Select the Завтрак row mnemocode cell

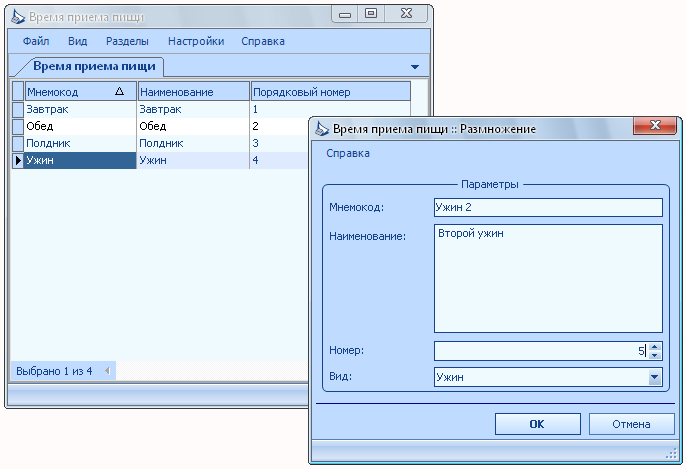[x=80, y=109]
